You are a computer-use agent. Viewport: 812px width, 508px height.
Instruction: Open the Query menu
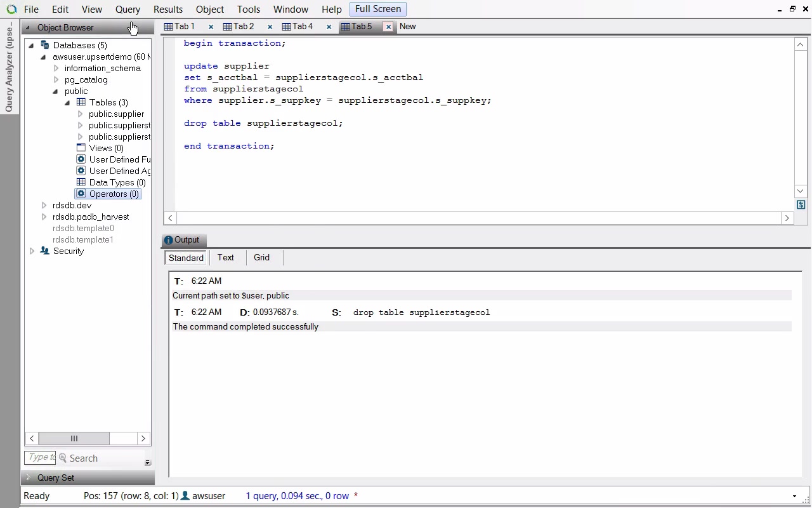tap(128, 10)
